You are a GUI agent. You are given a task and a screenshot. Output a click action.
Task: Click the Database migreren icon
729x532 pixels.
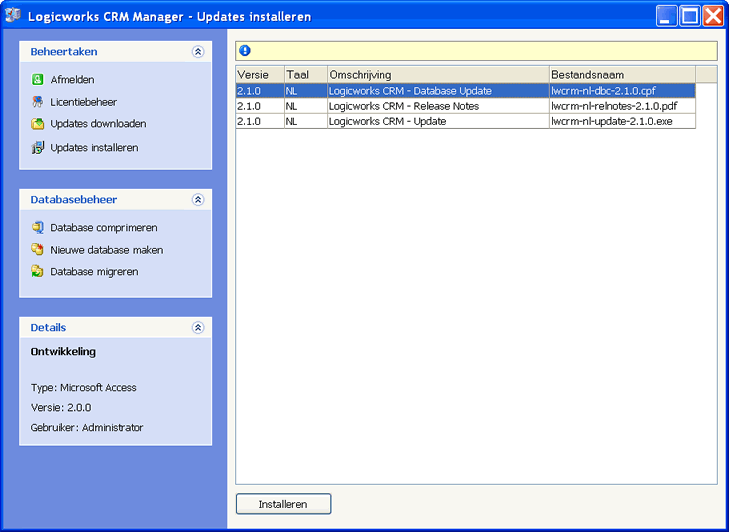pos(38,271)
